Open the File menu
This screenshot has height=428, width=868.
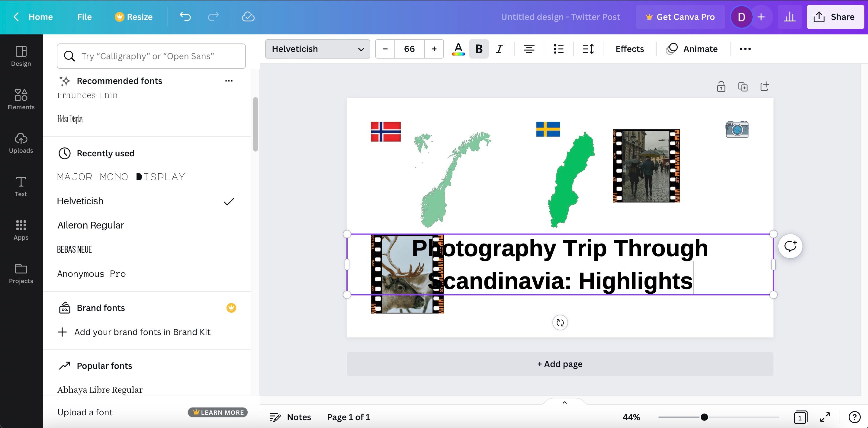click(x=84, y=17)
